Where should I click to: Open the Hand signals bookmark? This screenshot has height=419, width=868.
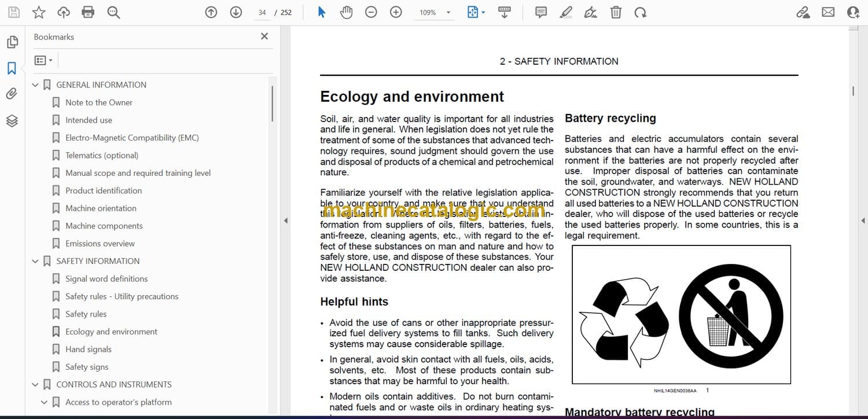[88, 349]
